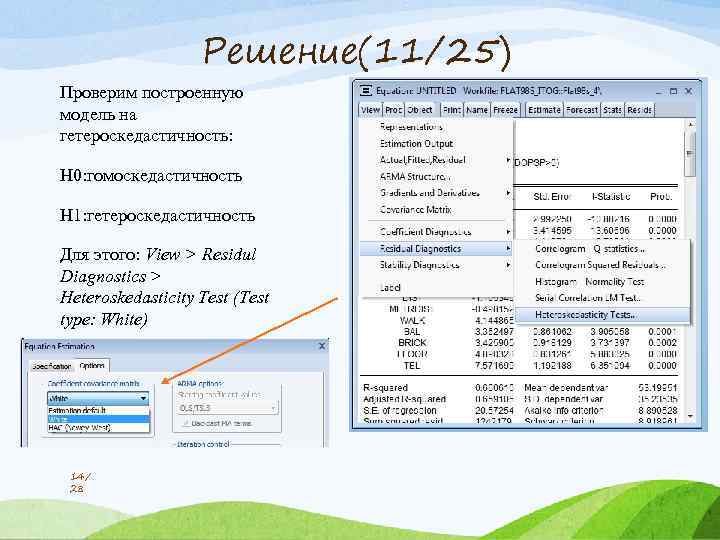Image resolution: width=720 pixels, height=540 pixels.
Task: Select Estimation default in covariance list
Action: tap(98, 411)
